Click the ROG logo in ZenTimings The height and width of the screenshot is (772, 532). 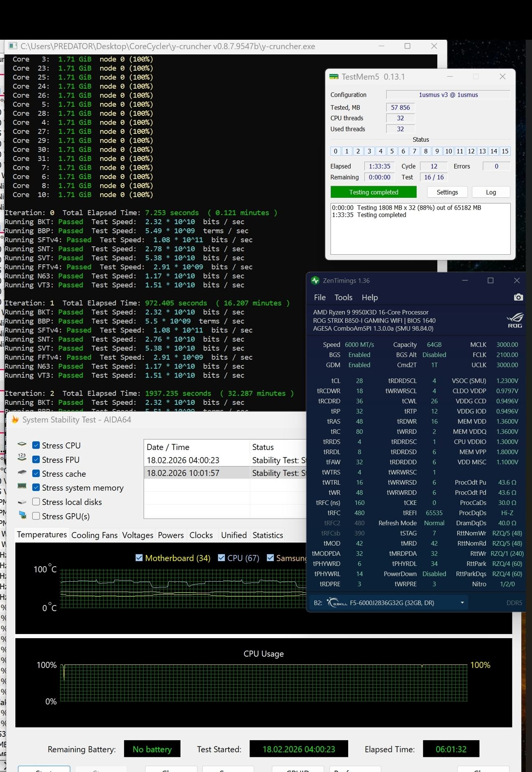(515, 320)
